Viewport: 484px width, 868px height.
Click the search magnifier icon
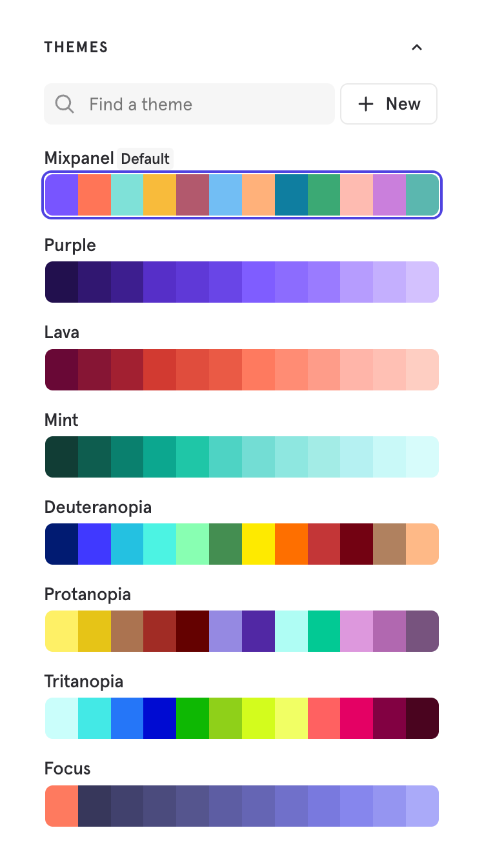(x=65, y=104)
